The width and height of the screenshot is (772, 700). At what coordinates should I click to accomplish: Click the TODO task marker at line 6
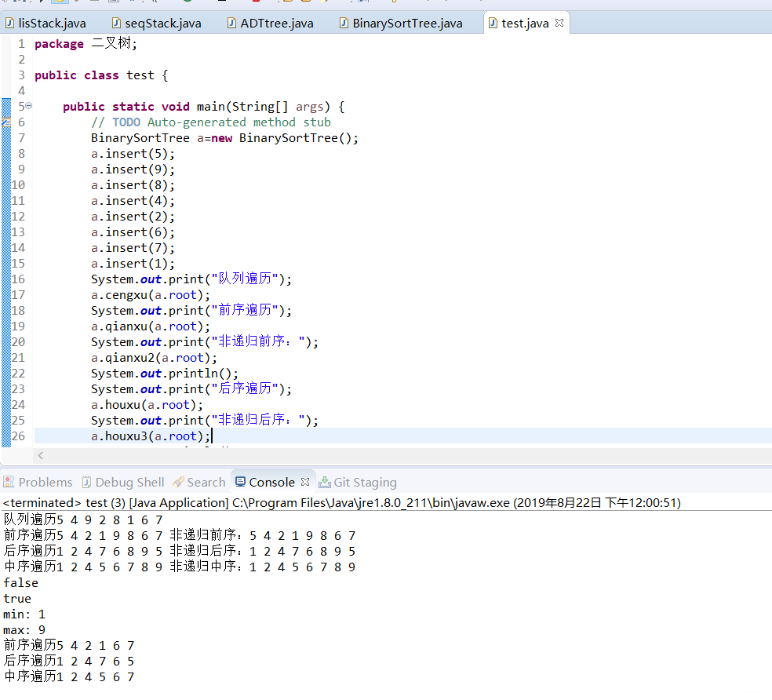click(6, 122)
